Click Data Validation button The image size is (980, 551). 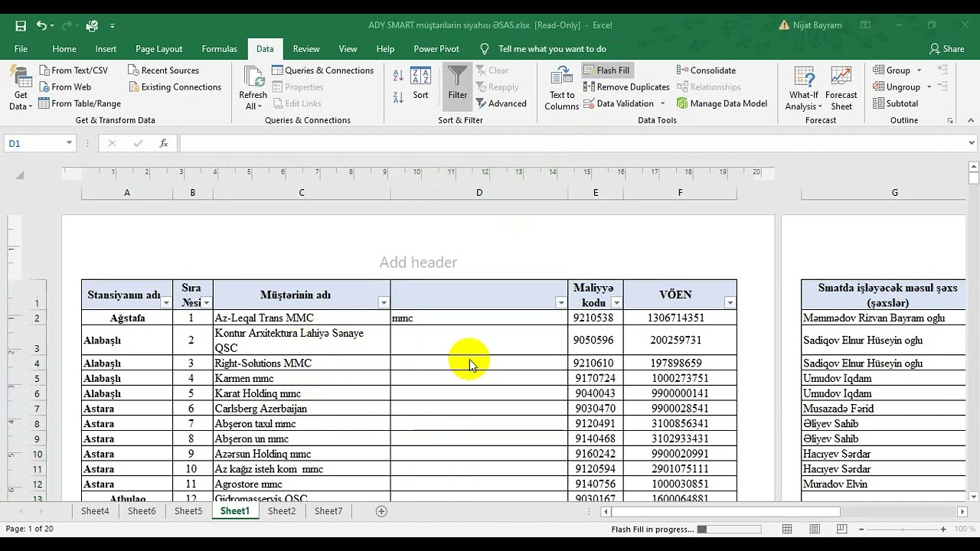coord(619,103)
